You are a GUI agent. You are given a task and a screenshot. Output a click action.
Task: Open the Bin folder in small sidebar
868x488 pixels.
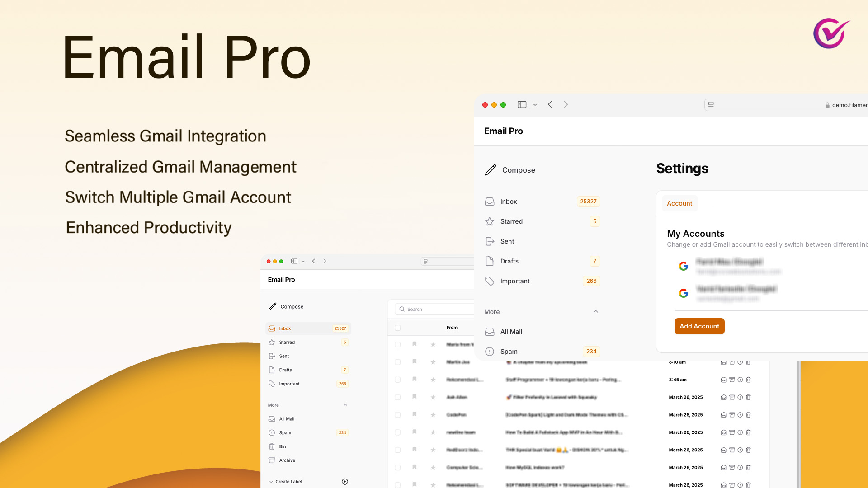click(282, 446)
